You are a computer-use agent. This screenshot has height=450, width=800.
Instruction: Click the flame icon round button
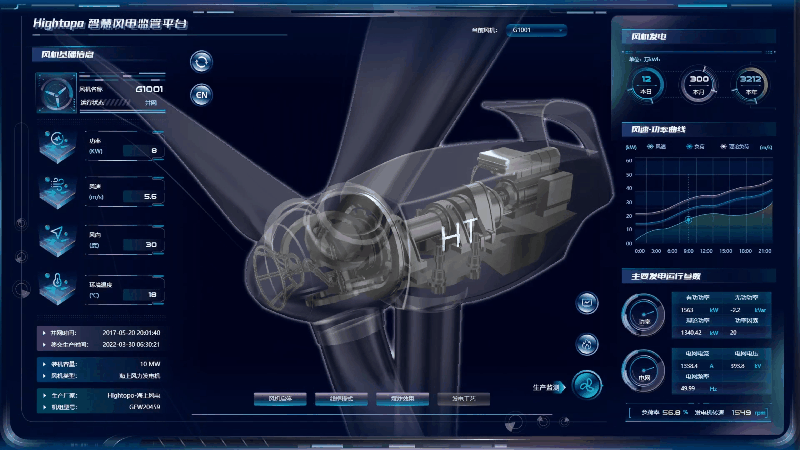(x=587, y=345)
